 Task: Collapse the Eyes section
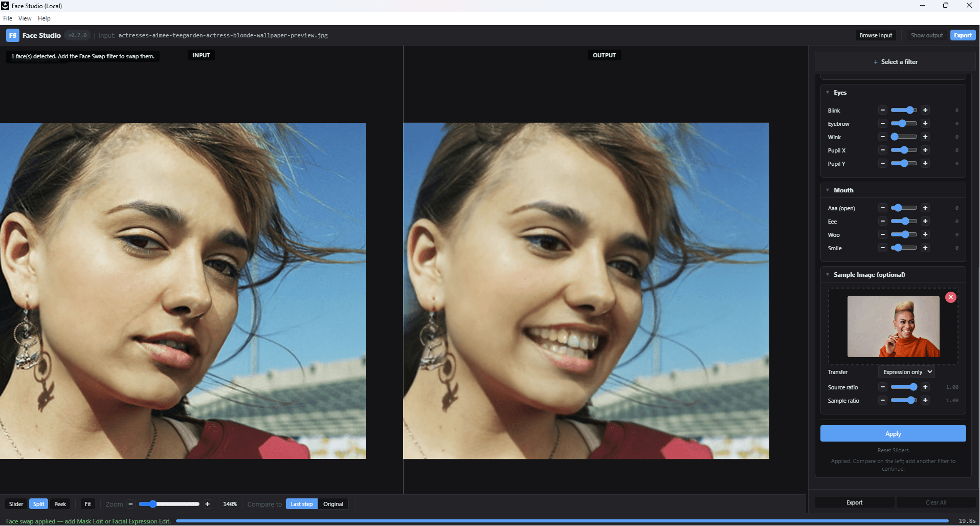tap(828, 93)
